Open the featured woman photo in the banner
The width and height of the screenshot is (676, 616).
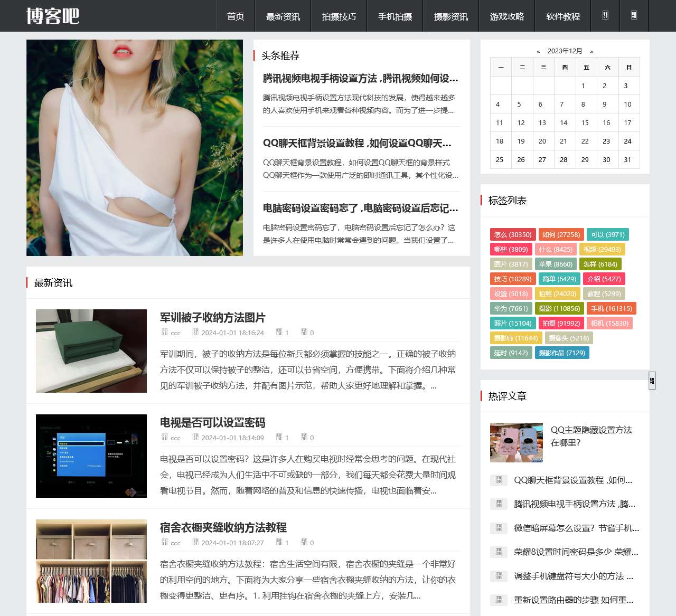[x=135, y=148]
